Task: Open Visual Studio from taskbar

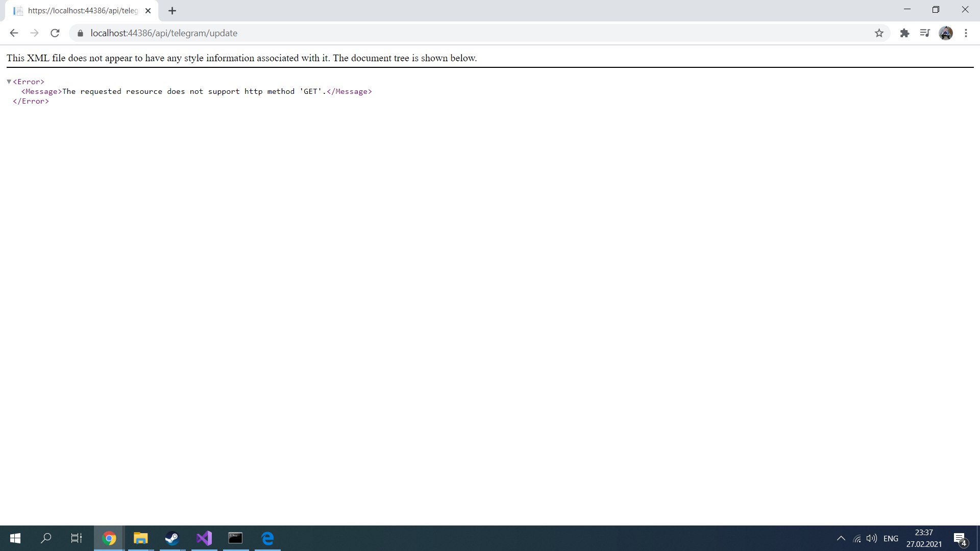Action: [204, 538]
